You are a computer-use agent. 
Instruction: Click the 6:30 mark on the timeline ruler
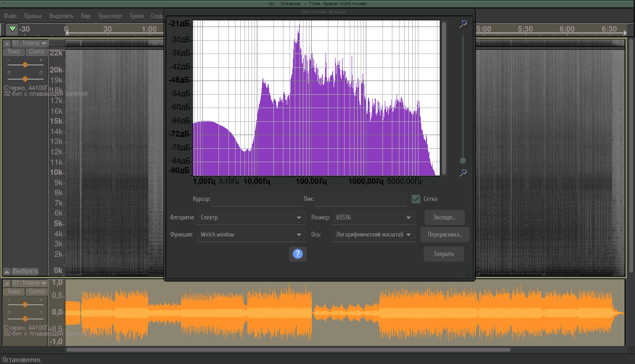609,29
